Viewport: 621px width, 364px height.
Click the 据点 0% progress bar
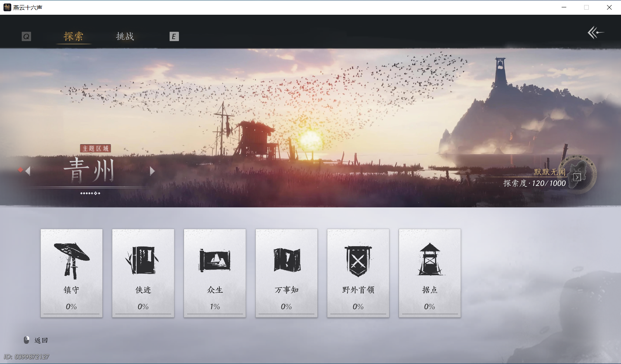coord(430,314)
